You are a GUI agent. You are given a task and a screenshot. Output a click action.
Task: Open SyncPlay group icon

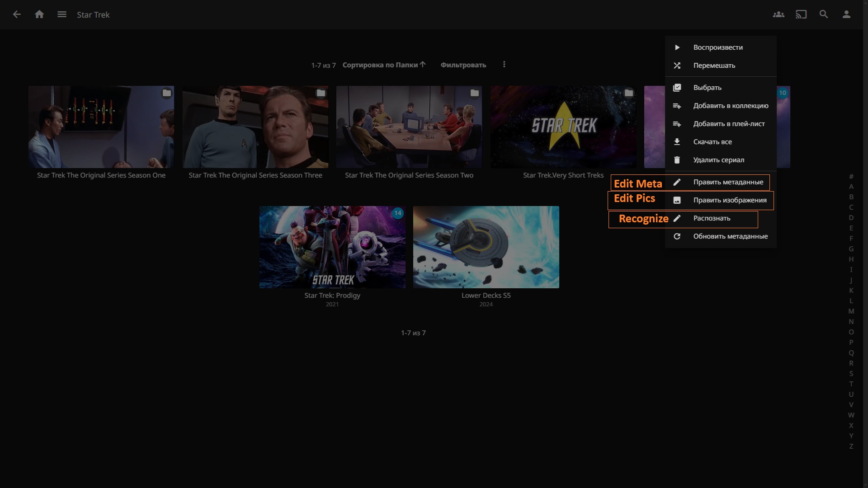point(778,14)
